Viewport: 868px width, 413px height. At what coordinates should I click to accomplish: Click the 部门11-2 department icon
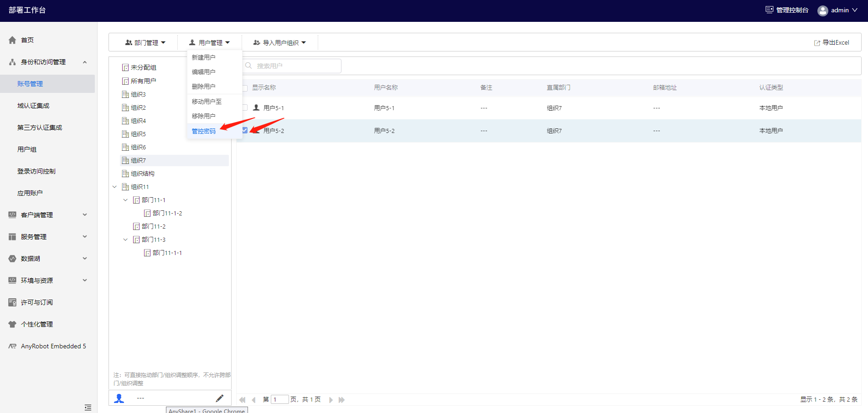pyautogui.click(x=136, y=226)
